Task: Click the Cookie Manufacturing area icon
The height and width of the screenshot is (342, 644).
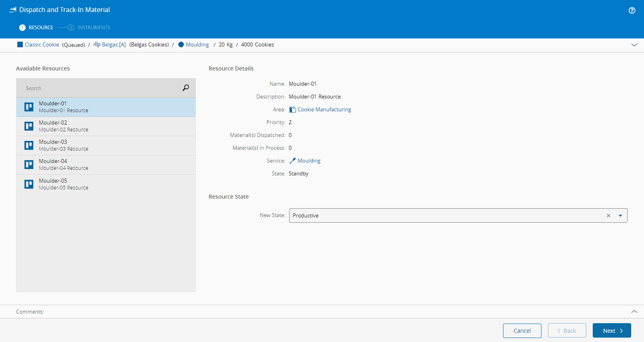Action: coord(293,109)
